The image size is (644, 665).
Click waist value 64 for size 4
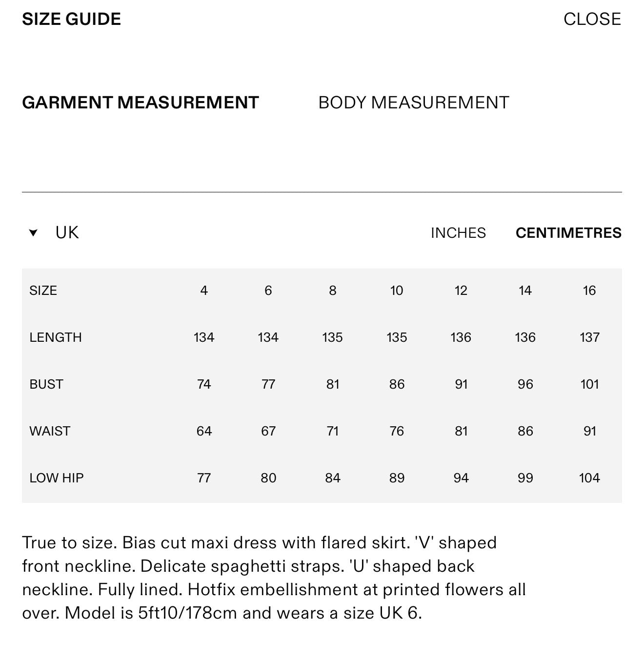pos(204,431)
